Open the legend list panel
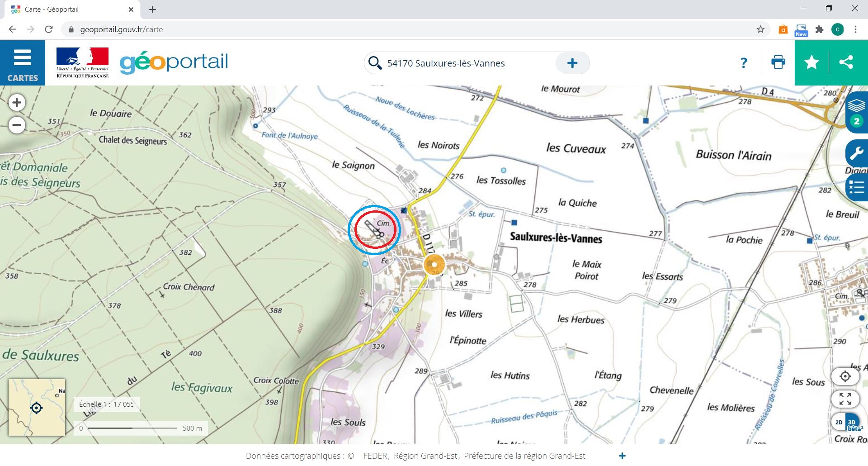This screenshot has height=466, width=868. (857, 187)
